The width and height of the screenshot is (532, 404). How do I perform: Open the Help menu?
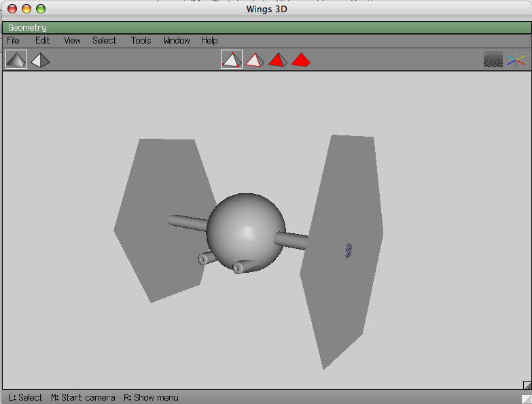click(x=209, y=40)
